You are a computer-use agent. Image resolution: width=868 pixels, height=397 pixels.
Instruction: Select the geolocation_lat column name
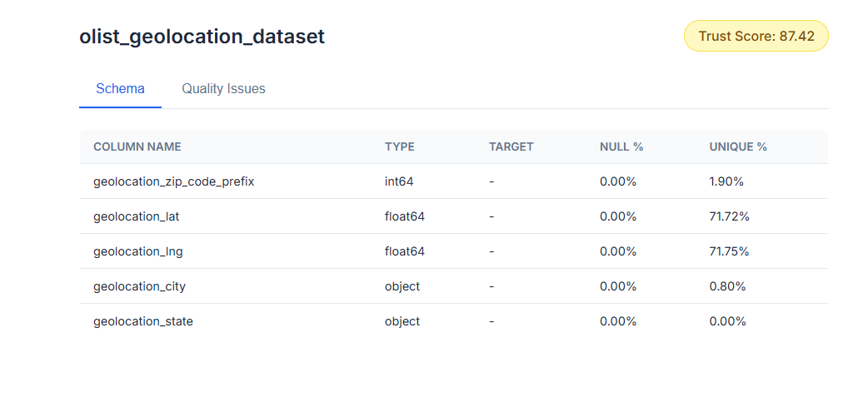pyautogui.click(x=136, y=216)
